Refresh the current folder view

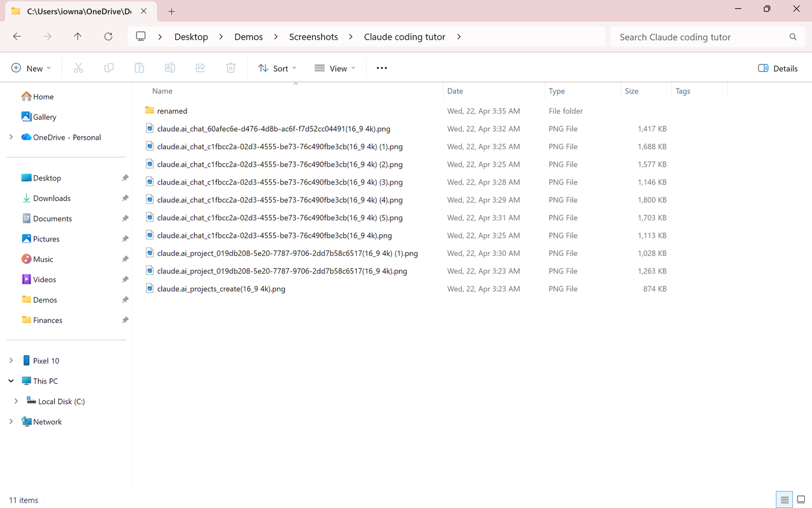(x=108, y=37)
